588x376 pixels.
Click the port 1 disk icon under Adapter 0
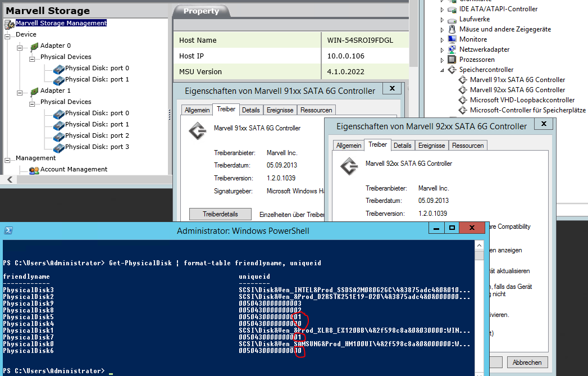point(59,80)
